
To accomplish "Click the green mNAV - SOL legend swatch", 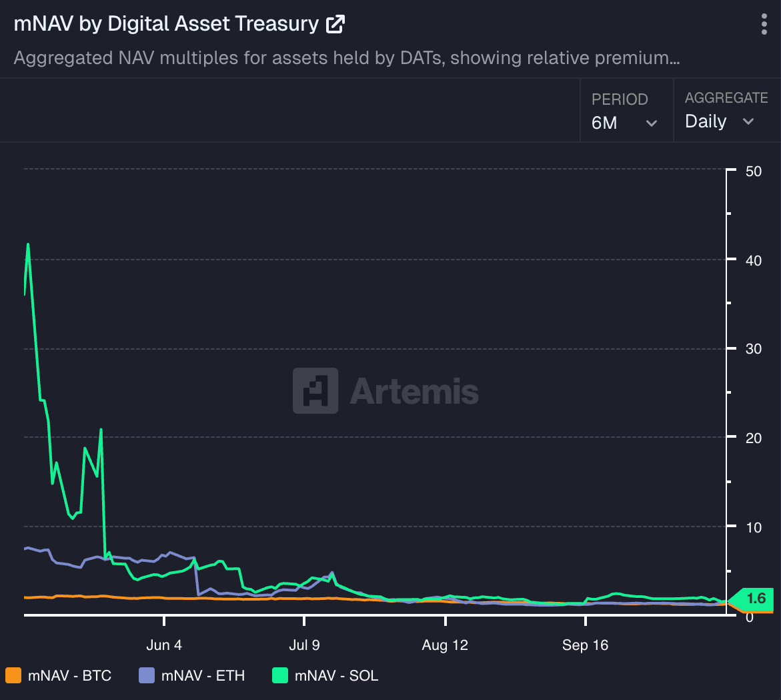I will 278,675.
